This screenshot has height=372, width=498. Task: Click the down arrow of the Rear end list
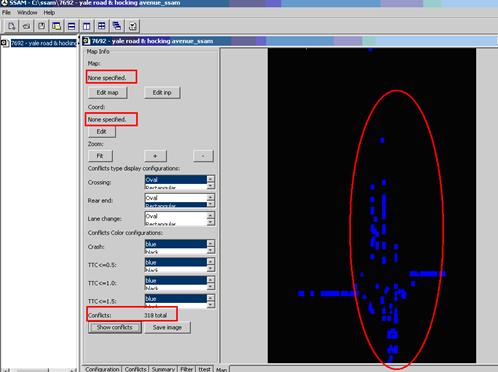coord(210,204)
